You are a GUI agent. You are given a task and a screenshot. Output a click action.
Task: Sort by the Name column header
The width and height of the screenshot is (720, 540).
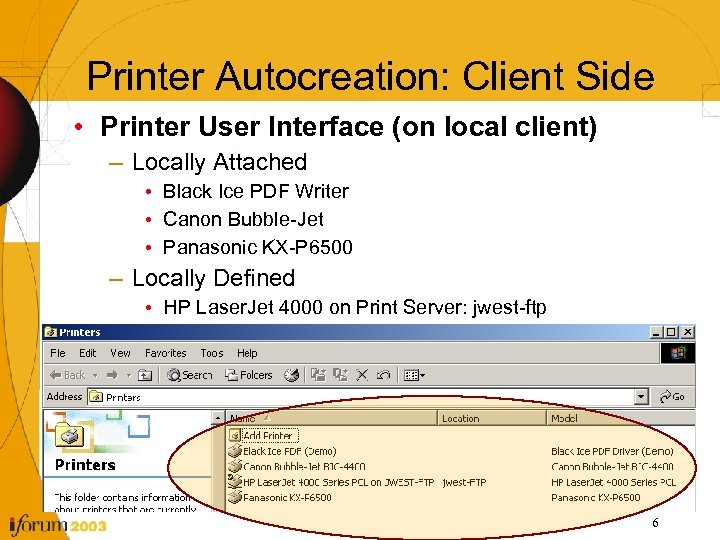point(332,418)
